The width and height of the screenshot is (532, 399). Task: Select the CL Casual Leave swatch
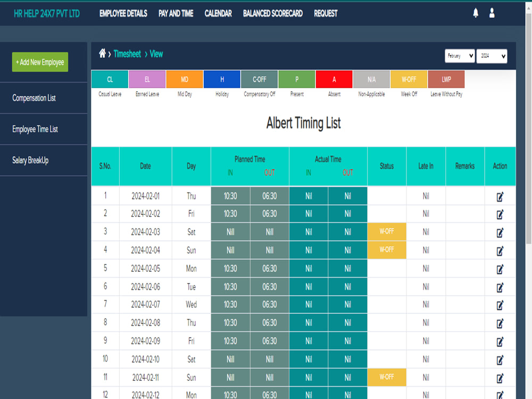tap(110, 79)
